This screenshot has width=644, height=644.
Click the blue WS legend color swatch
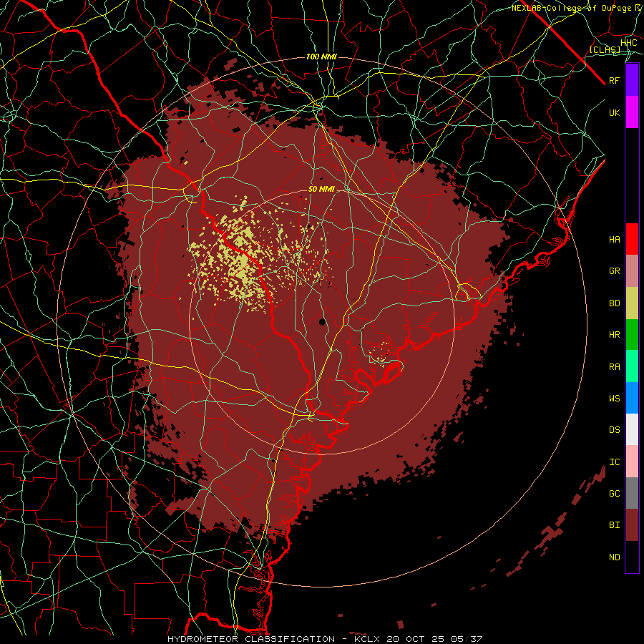632,398
